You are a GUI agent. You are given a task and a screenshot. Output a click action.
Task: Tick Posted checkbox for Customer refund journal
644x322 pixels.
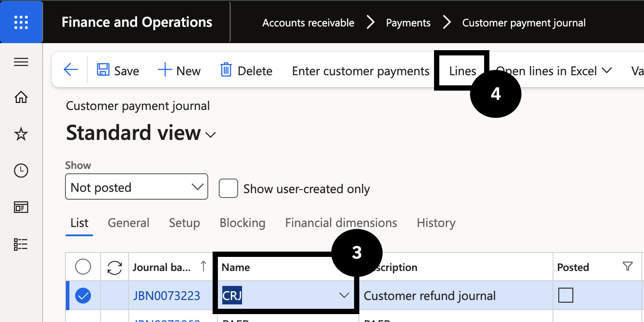[565, 295]
